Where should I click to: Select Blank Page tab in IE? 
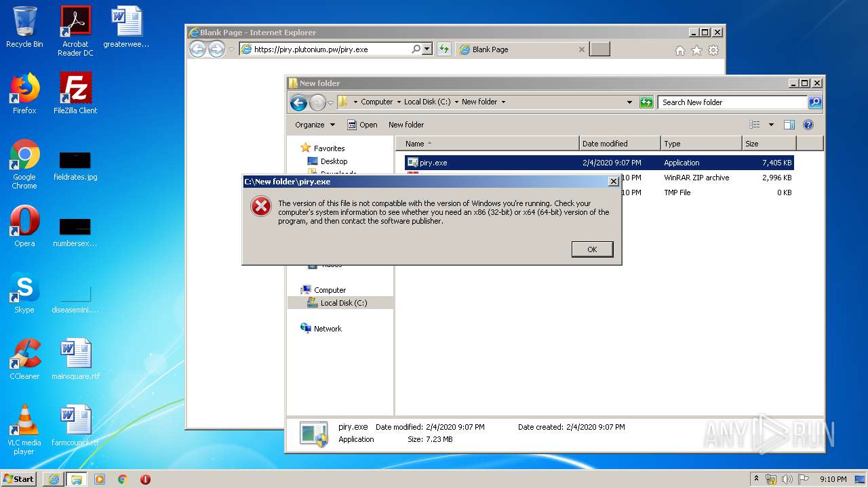coord(521,49)
